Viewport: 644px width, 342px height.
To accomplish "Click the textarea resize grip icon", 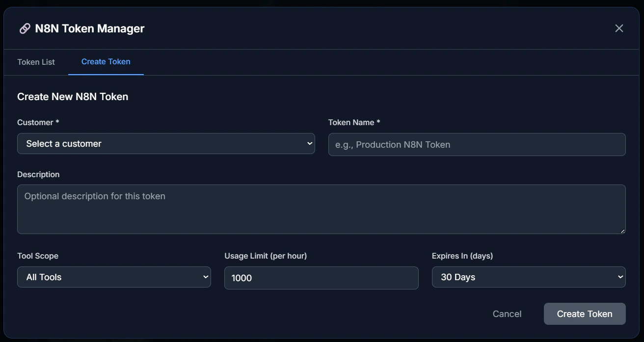I will [622, 231].
